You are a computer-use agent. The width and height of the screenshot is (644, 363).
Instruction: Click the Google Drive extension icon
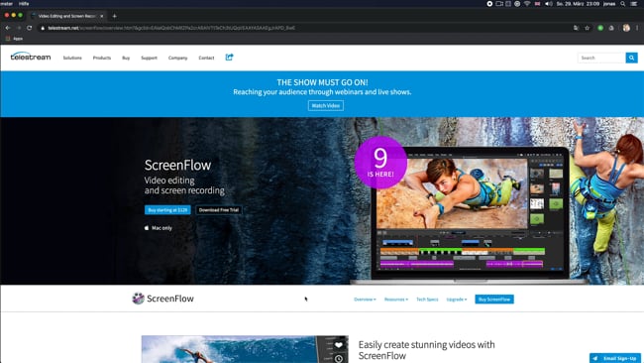pyautogui.click(x=611, y=28)
